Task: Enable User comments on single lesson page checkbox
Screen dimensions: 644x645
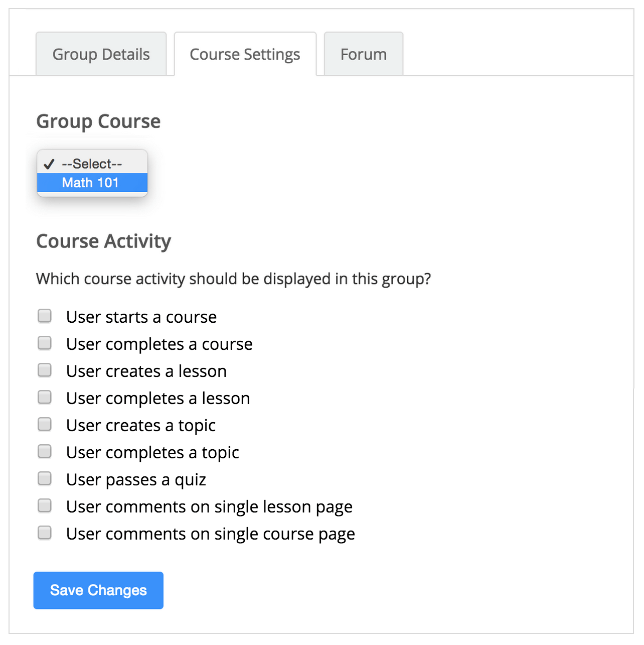Action: [45, 505]
